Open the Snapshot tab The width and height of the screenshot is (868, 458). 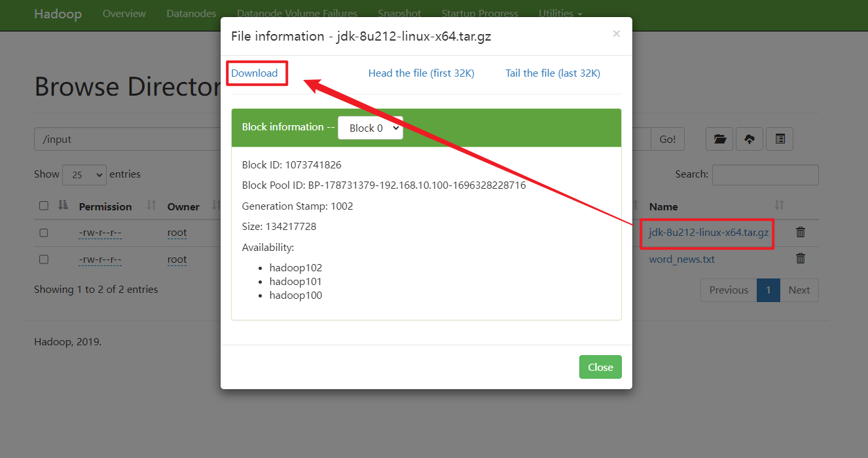click(399, 13)
